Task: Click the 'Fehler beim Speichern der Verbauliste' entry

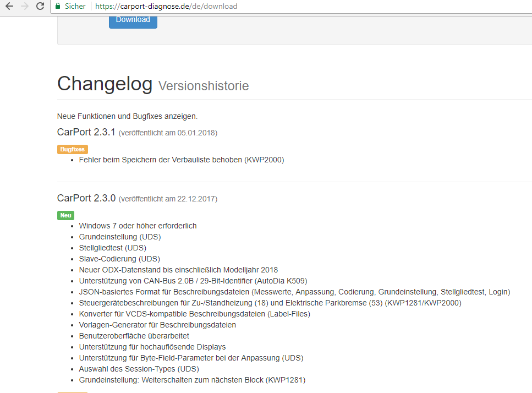Action: [182, 160]
